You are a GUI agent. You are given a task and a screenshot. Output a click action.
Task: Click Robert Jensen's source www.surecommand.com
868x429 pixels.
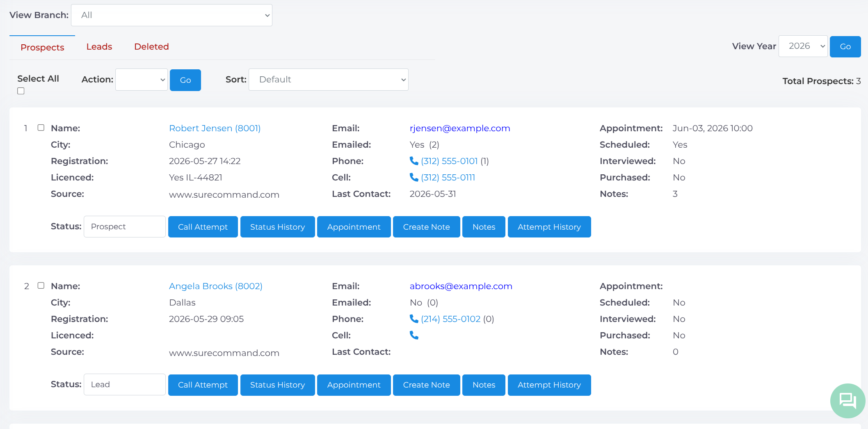pos(224,194)
